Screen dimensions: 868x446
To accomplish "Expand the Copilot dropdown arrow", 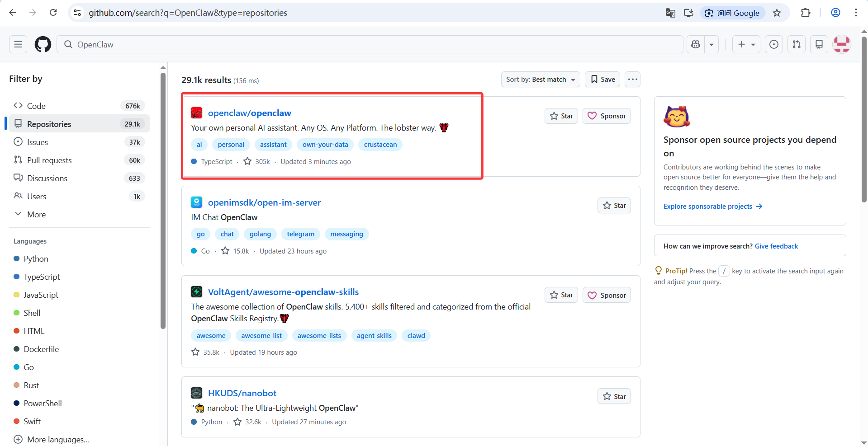I will [x=711, y=44].
